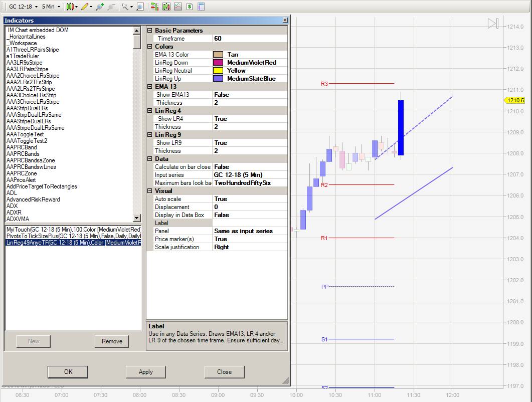The height and width of the screenshot is (402, 532).
Task: Collapse the Visual section
Action: pyautogui.click(x=149, y=190)
